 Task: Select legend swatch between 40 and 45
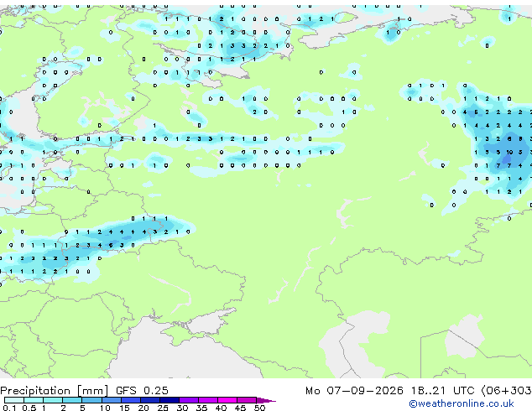(x=227, y=400)
